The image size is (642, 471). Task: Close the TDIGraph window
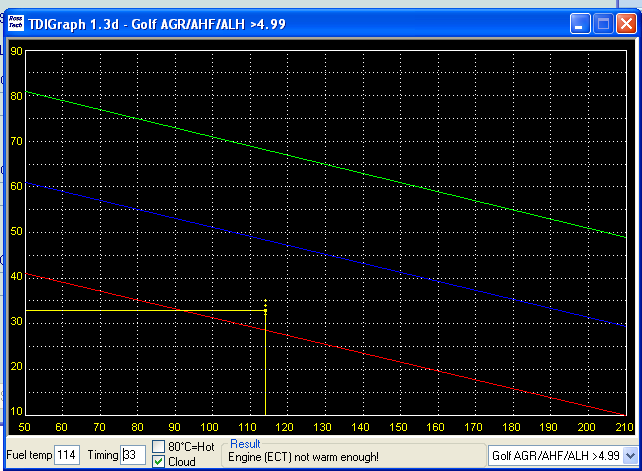tap(626, 24)
